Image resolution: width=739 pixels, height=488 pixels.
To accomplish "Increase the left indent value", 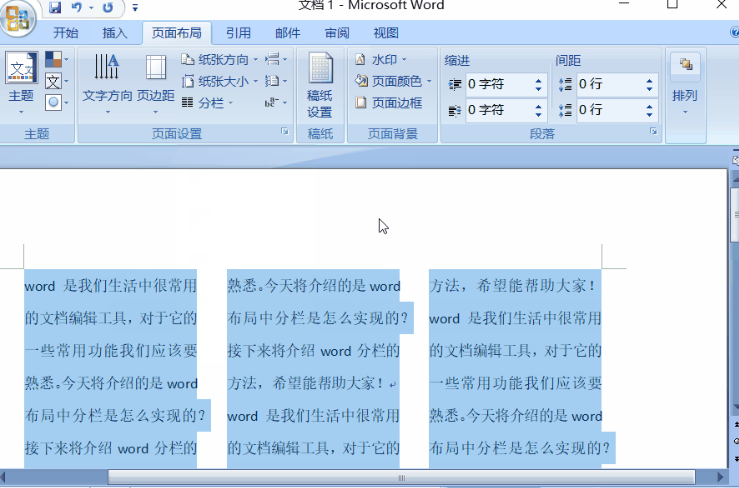I will [539, 81].
